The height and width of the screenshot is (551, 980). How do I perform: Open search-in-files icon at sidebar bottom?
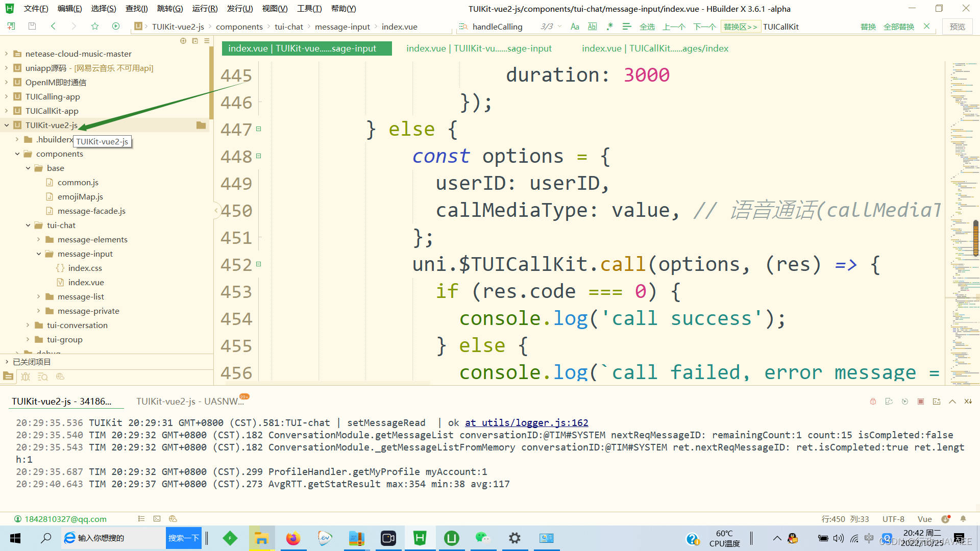[x=43, y=377]
